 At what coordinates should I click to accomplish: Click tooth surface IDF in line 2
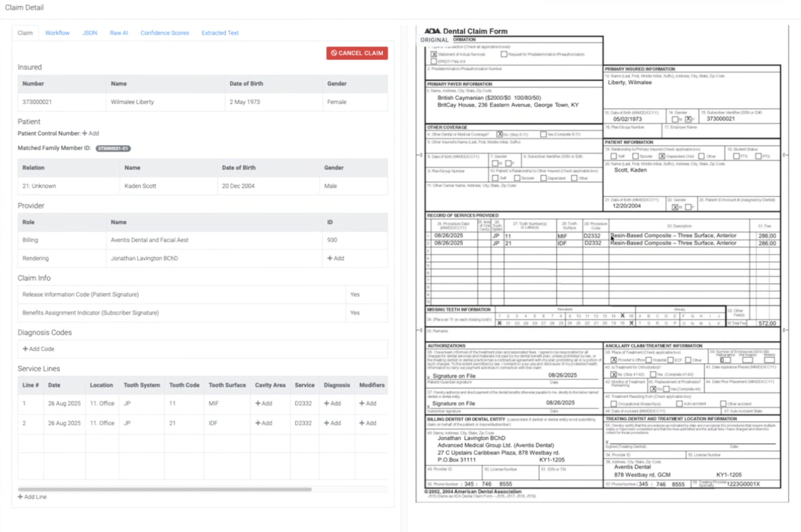(x=213, y=423)
